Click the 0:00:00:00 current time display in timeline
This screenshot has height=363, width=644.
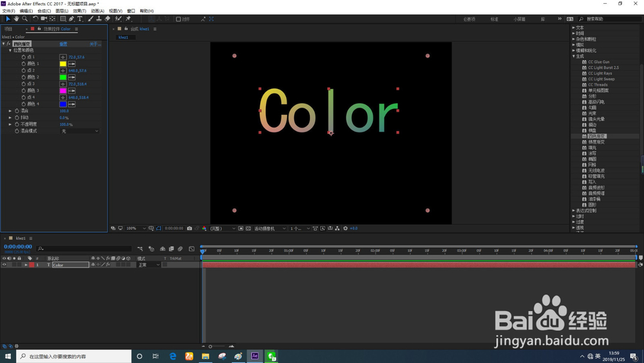coord(17,247)
